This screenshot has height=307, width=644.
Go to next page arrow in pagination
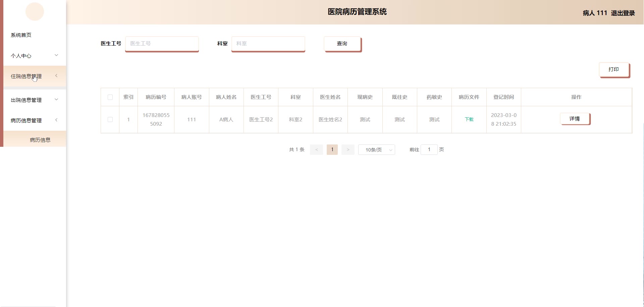click(348, 149)
